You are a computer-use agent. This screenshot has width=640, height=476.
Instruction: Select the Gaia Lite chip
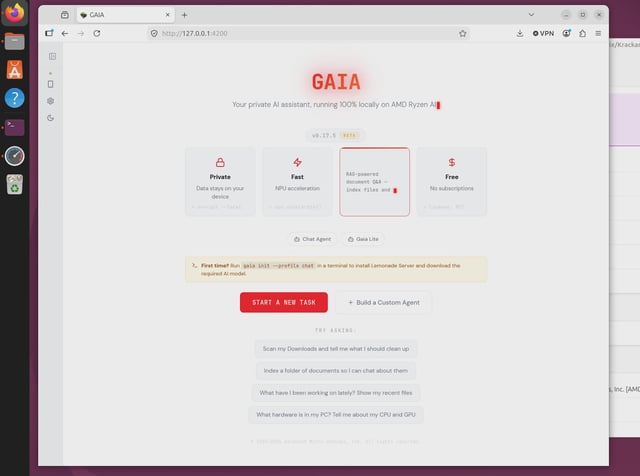(x=363, y=239)
